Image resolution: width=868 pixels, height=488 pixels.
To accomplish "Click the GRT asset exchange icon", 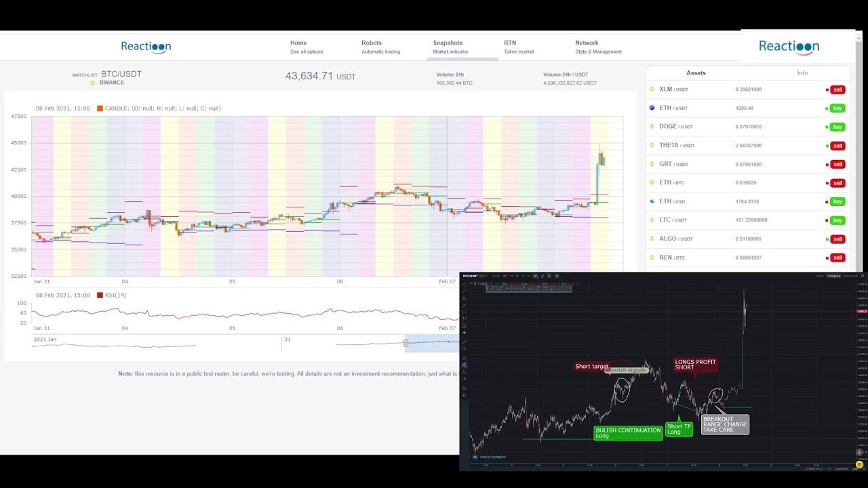I will tap(652, 163).
